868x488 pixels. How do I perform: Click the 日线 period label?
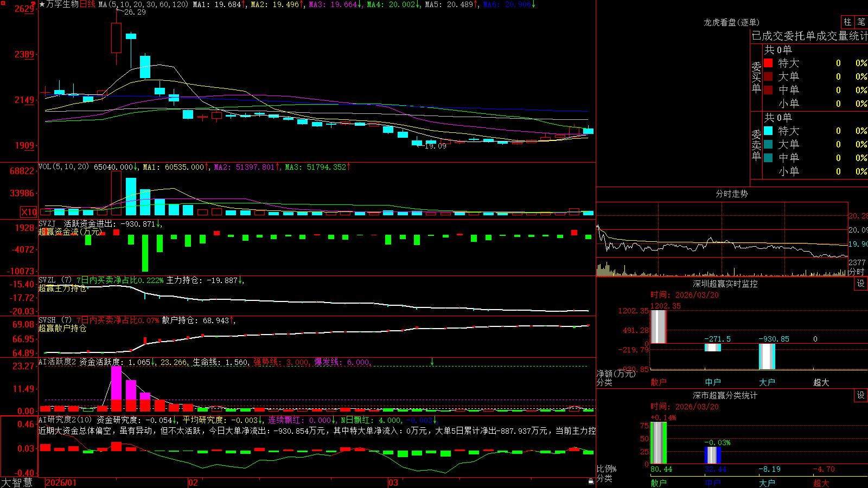click(87, 4)
